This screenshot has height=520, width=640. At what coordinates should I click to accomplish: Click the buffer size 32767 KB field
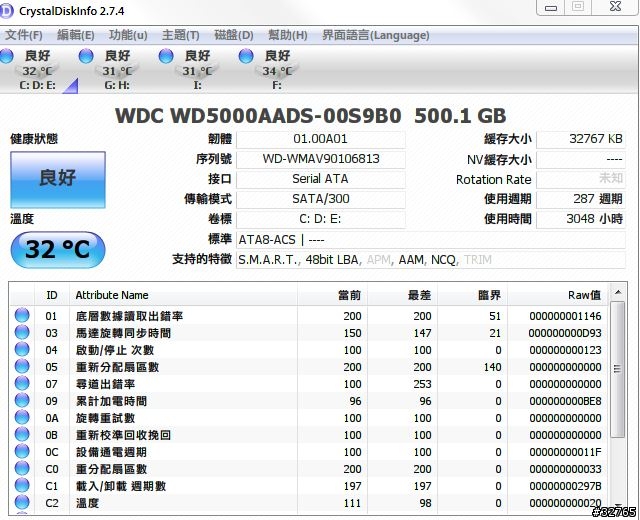coord(580,139)
